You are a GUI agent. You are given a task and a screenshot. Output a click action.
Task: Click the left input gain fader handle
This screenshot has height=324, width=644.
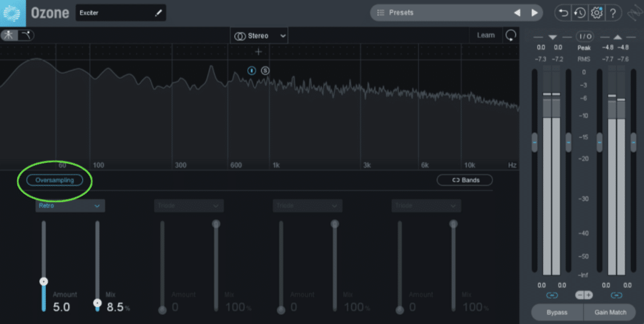534,142
